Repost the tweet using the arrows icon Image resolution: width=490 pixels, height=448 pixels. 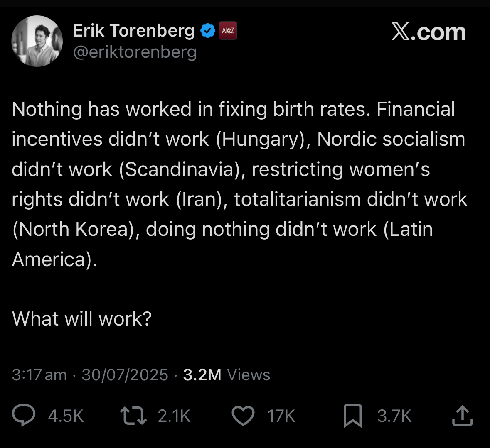pyautogui.click(x=133, y=416)
